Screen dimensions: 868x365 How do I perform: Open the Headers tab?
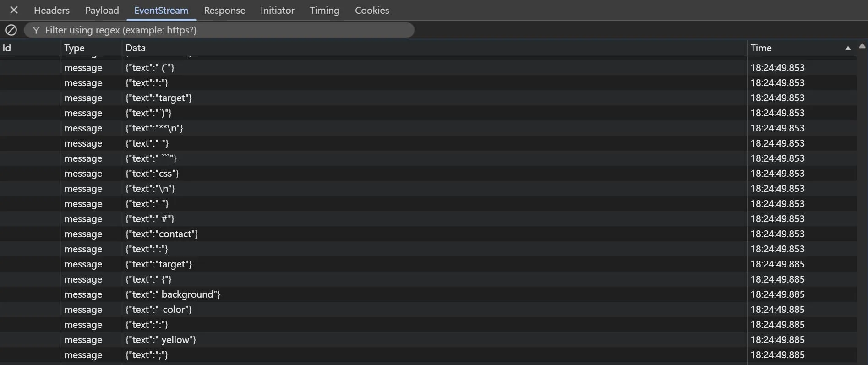pyautogui.click(x=52, y=10)
